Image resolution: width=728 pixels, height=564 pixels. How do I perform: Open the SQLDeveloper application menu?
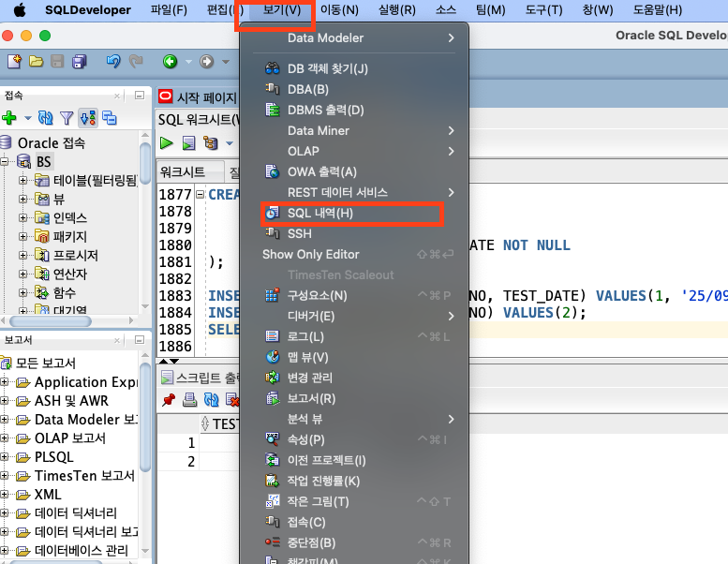(88, 9)
